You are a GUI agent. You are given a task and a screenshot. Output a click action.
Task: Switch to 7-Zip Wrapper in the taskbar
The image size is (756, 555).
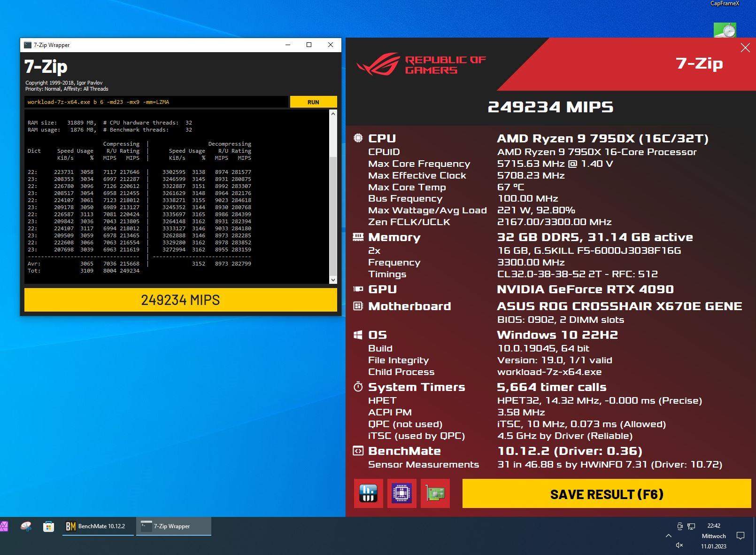[x=174, y=526]
